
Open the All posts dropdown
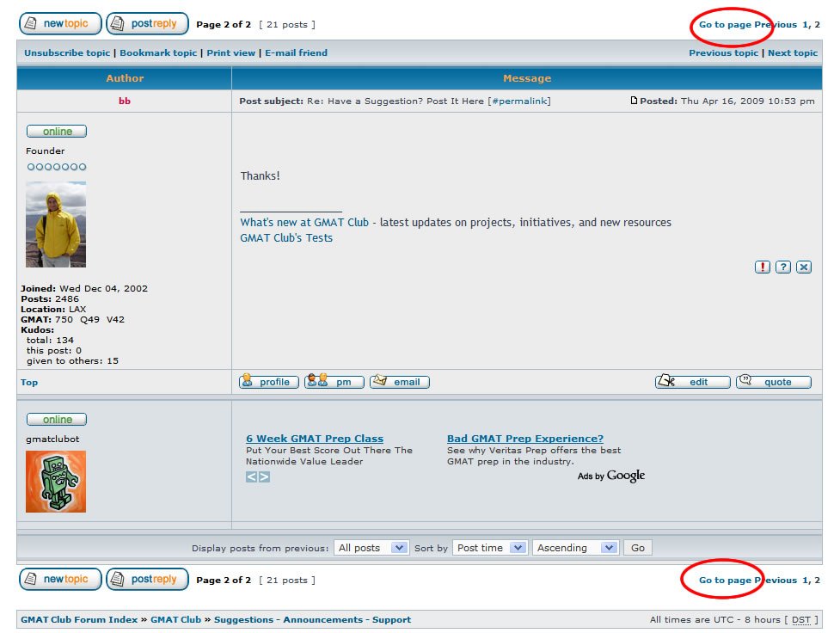(x=371, y=548)
